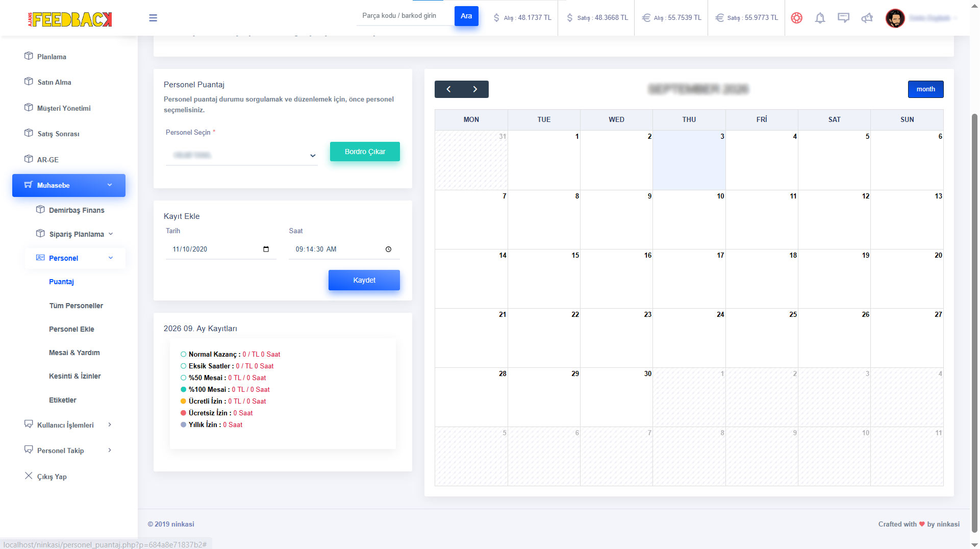Open the date picker calendar icon
Screen dimensions: 980x549
[x=266, y=249]
